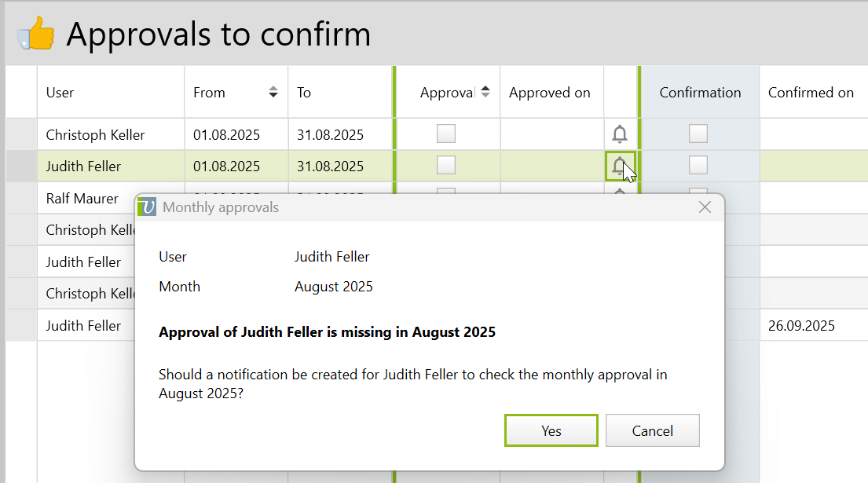This screenshot has height=483, width=868.
Task: Click notification bell for Christoph Keller
Action: coord(620,134)
